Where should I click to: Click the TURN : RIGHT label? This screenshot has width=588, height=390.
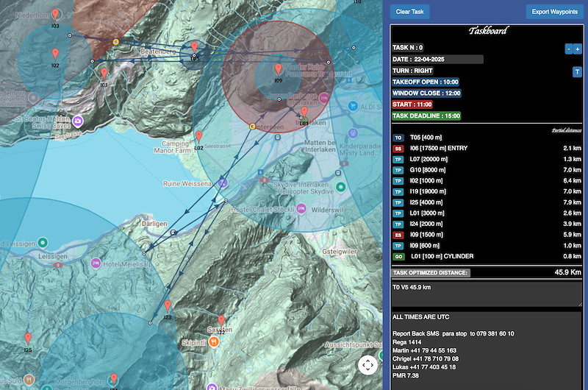pos(412,71)
